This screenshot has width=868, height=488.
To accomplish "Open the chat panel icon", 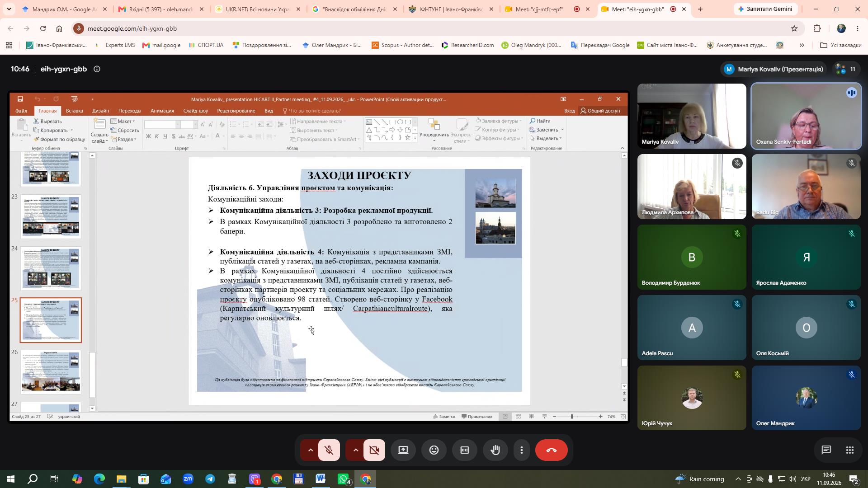I will coord(826,450).
